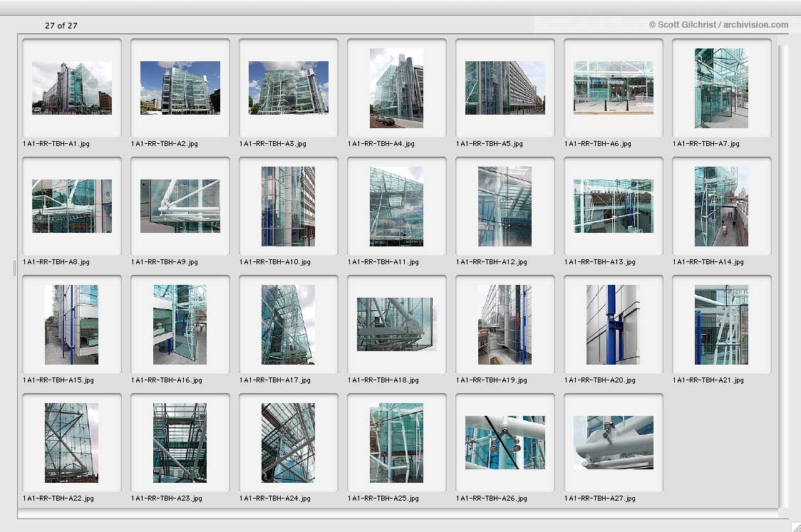Click the filename text "1A1-RR-TBH-A26.jpg"
The height and width of the screenshot is (532, 801).
pos(492,499)
